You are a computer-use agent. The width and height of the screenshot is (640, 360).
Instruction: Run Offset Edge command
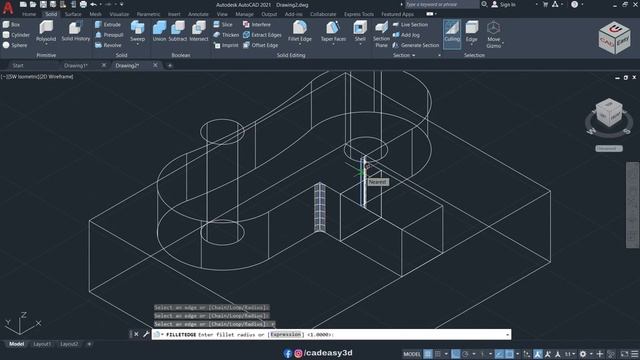(260, 45)
